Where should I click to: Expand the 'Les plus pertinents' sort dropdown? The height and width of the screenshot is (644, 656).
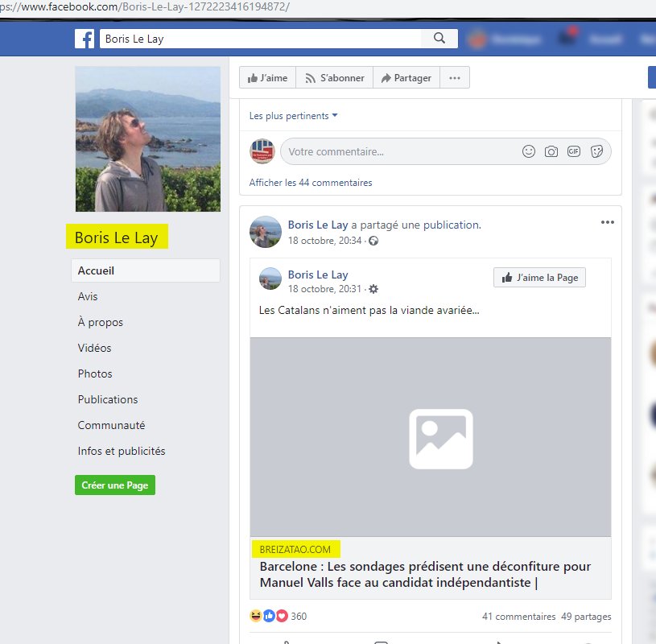point(293,116)
